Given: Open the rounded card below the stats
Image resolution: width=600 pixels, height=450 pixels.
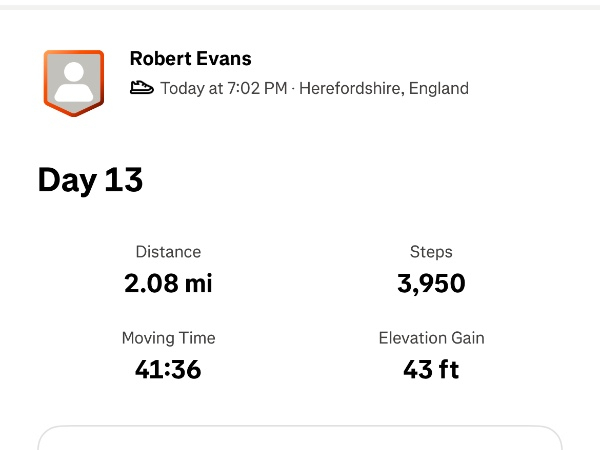Looking at the screenshot, I should 300,438.
